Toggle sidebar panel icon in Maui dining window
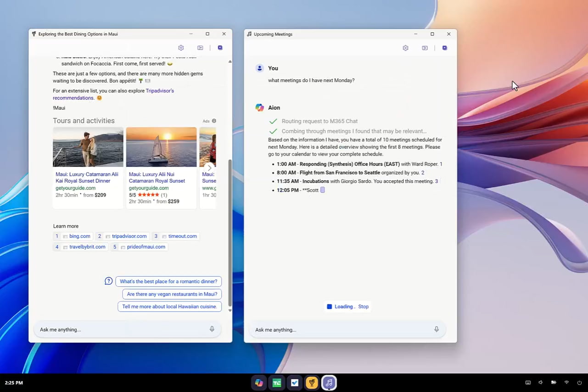This screenshot has width=588, height=392. [200, 48]
